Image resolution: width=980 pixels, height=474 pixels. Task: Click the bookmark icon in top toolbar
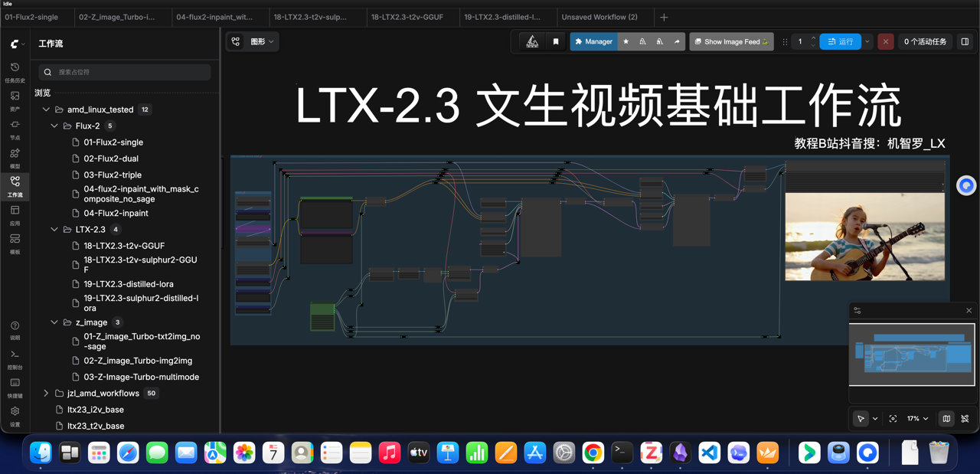[556, 41]
